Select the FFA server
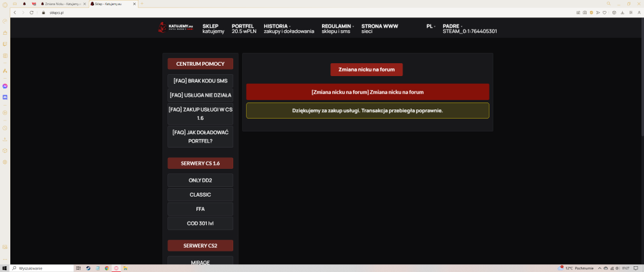 (200, 209)
